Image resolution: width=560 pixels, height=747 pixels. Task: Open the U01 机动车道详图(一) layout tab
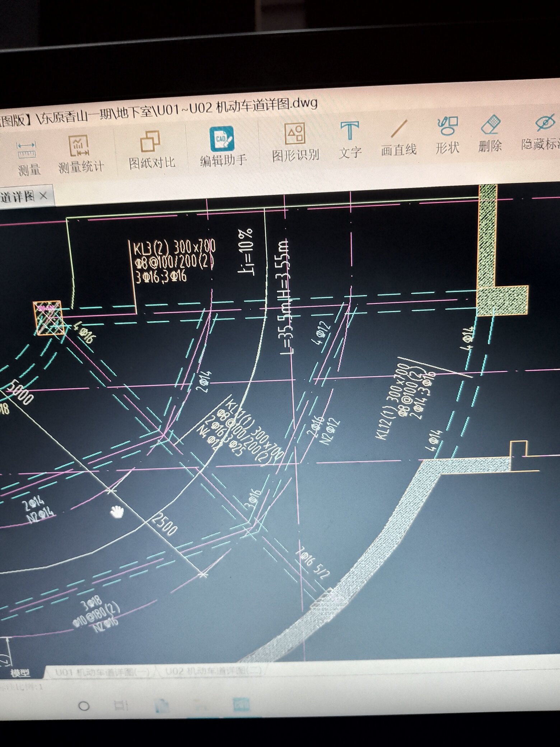pos(102,672)
